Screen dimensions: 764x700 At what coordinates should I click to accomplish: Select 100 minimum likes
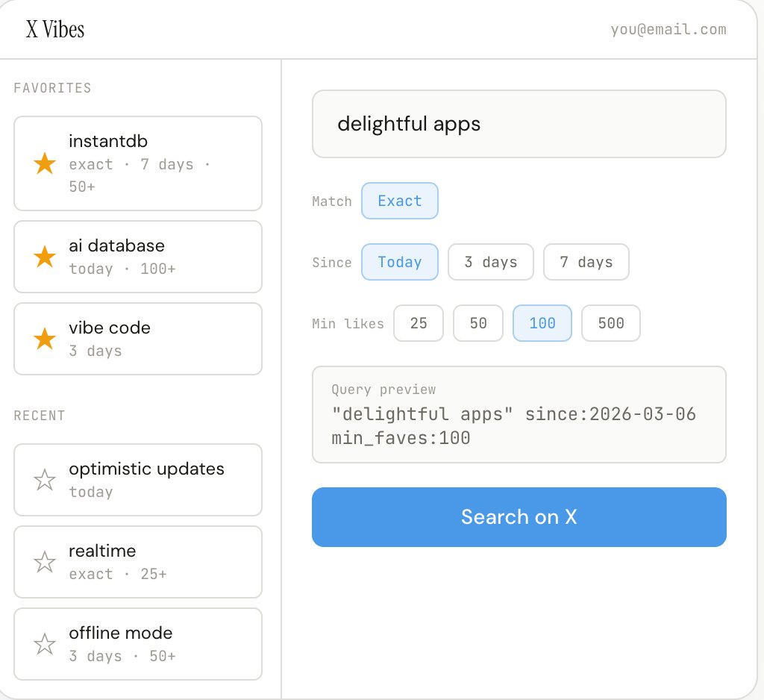tap(542, 323)
